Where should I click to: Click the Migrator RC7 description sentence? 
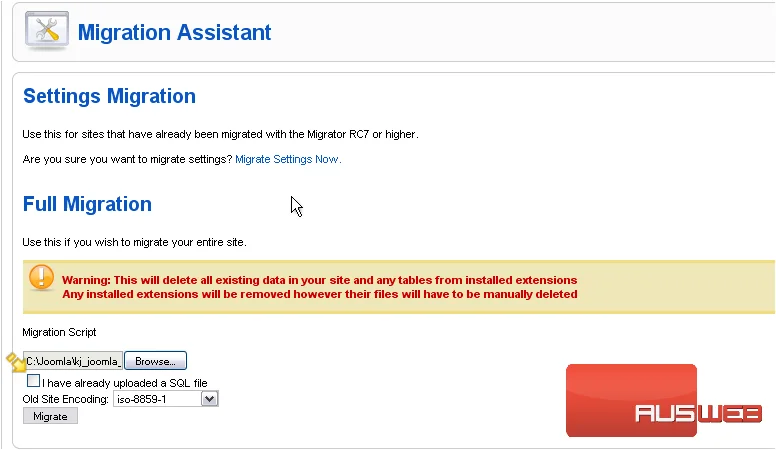pos(220,135)
